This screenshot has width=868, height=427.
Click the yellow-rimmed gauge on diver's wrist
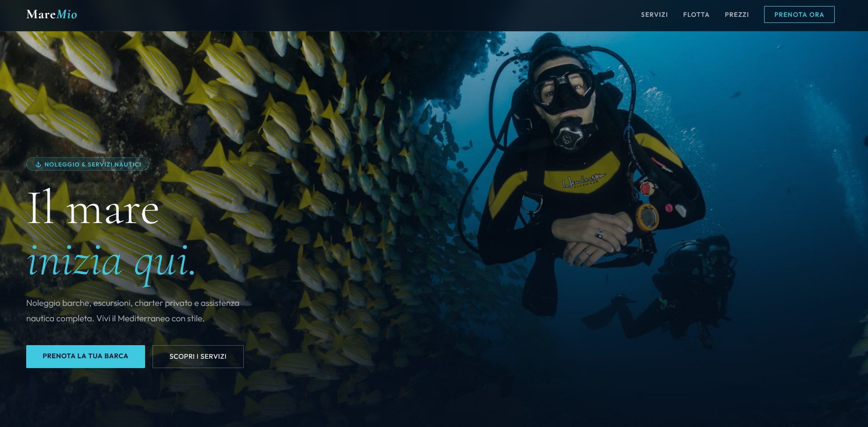(647, 217)
